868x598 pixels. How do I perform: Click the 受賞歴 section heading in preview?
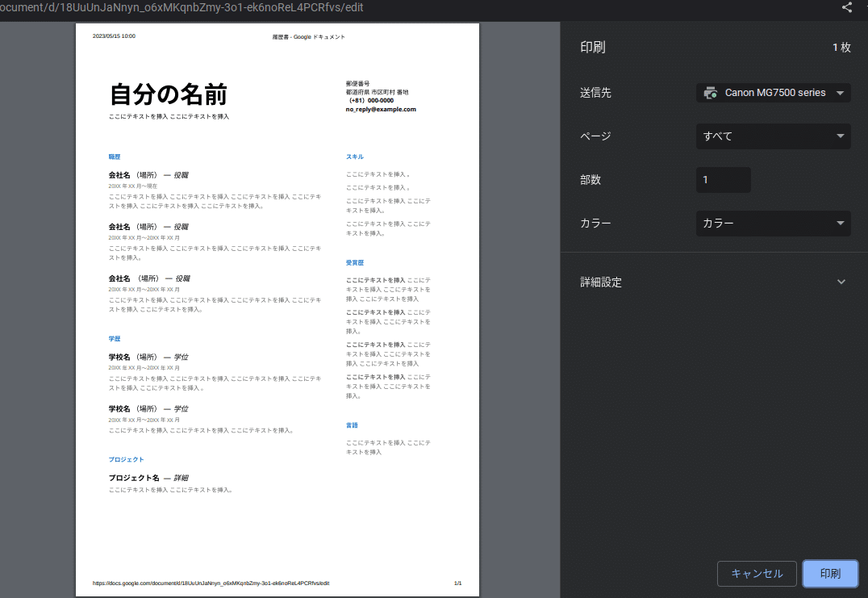click(355, 263)
